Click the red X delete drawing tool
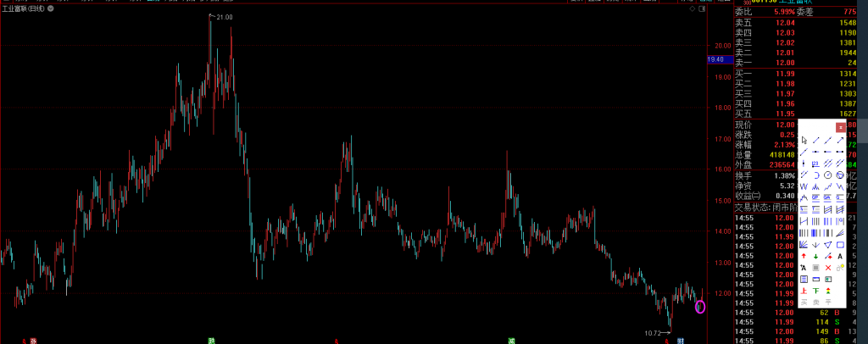Screen dimensions: 868x344 tap(828, 268)
